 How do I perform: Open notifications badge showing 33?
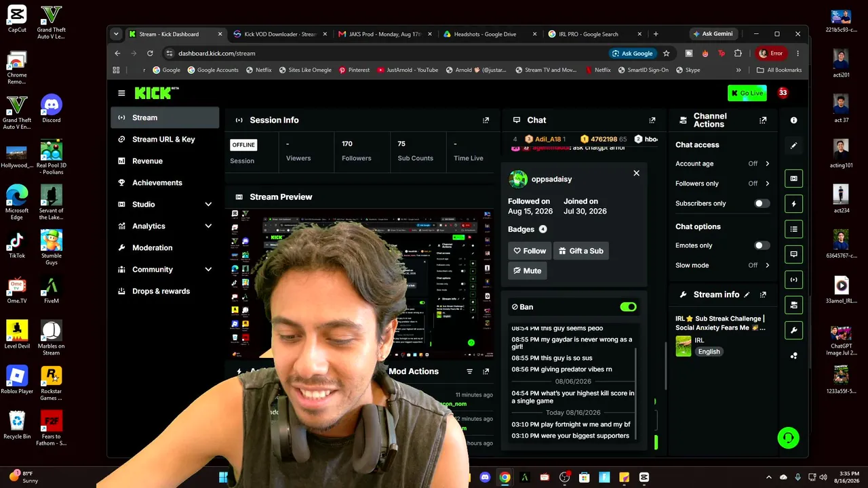click(783, 93)
